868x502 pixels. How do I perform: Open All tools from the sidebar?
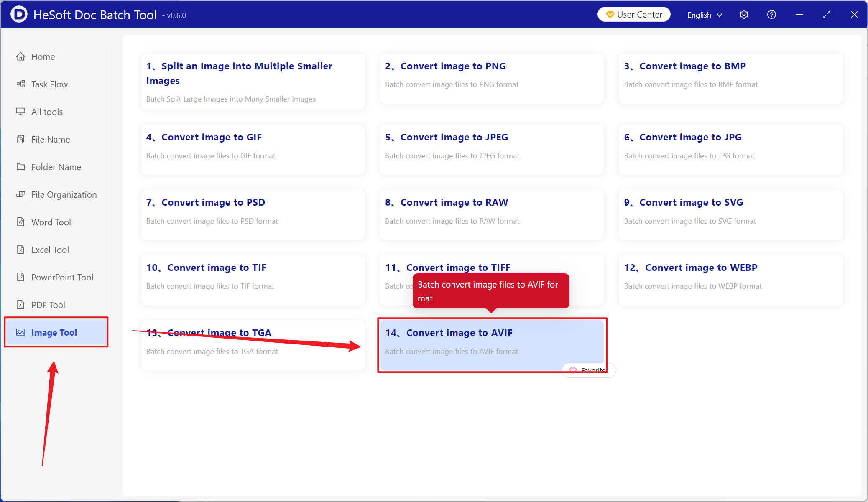click(56, 112)
